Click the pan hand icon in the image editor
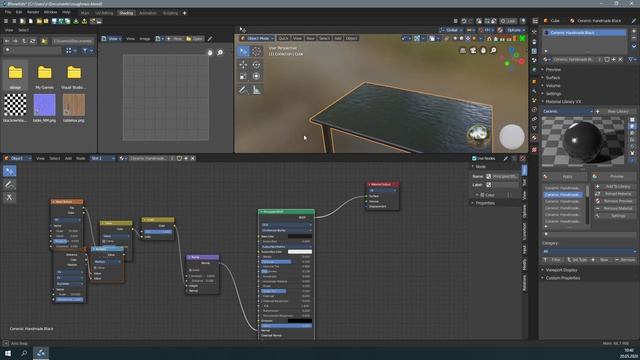Image resolution: width=640 pixels, height=360 pixels. 210,53
